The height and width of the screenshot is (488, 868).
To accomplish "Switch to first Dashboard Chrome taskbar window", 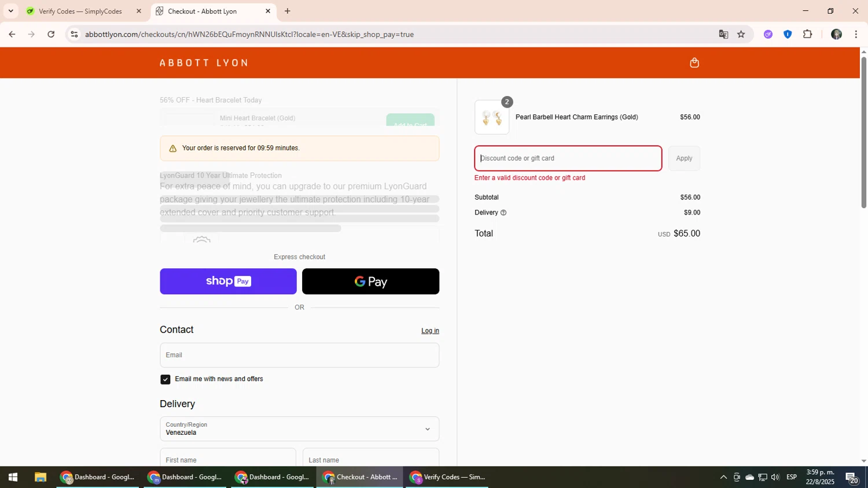I will [98, 478].
